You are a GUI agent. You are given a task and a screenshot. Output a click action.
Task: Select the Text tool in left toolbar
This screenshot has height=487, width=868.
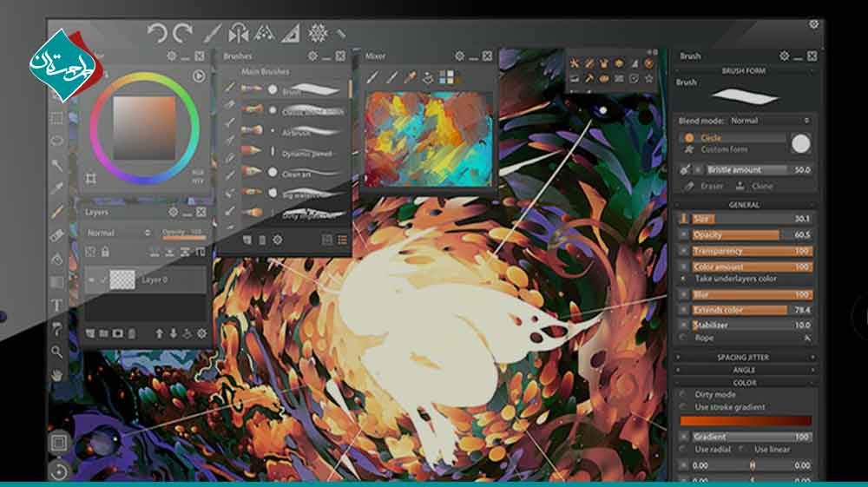[57, 306]
